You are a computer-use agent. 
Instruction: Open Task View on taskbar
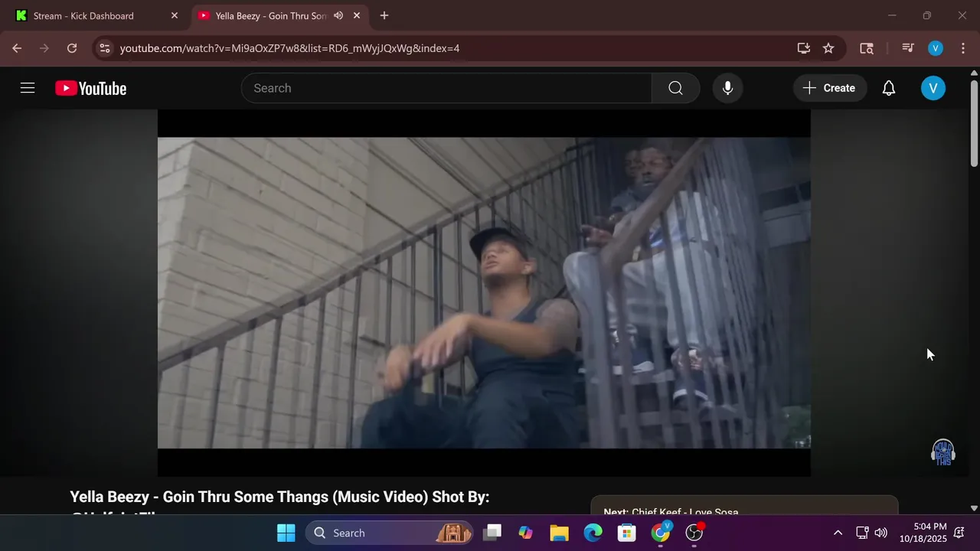tap(492, 533)
